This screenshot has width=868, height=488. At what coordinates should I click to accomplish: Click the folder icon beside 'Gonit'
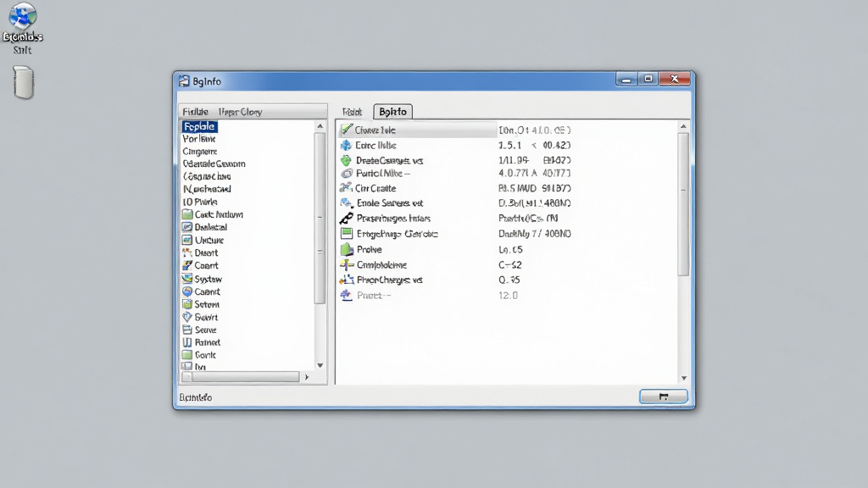187,355
